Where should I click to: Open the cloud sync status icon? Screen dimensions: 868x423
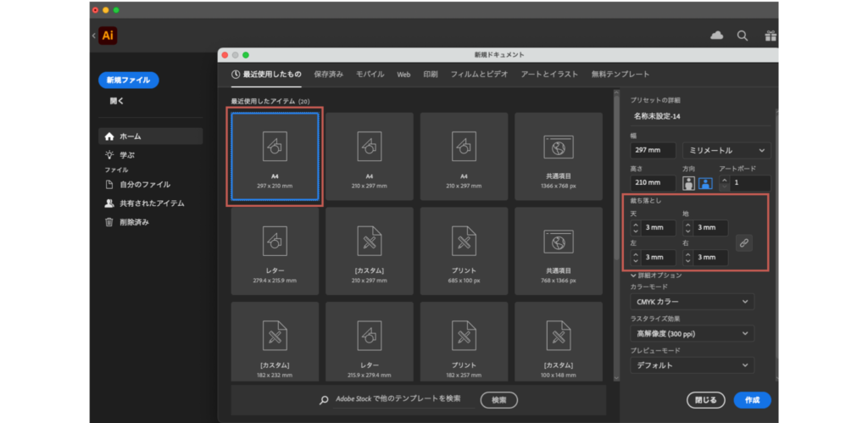click(x=717, y=36)
